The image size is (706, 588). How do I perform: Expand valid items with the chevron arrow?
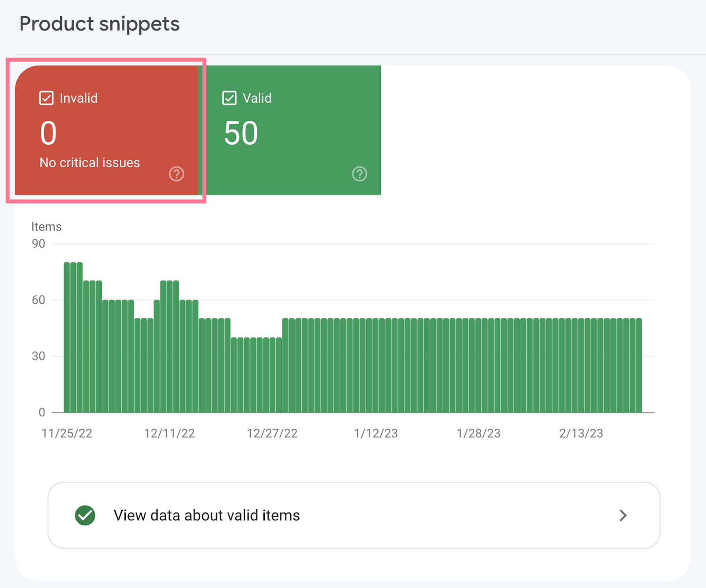[623, 515]
